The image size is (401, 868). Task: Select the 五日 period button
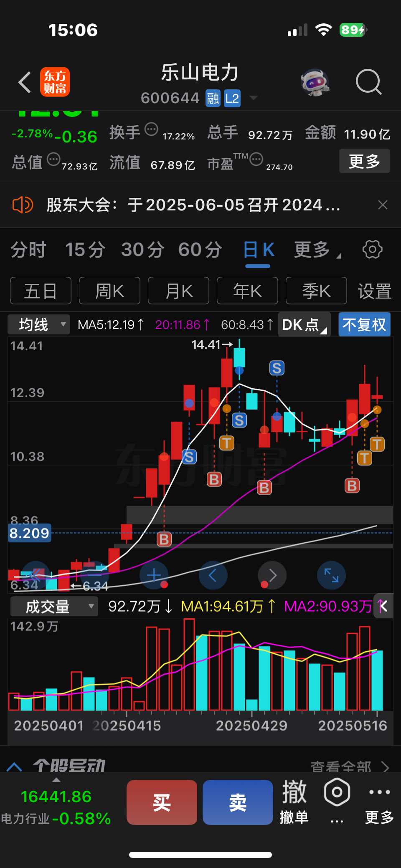41,291
